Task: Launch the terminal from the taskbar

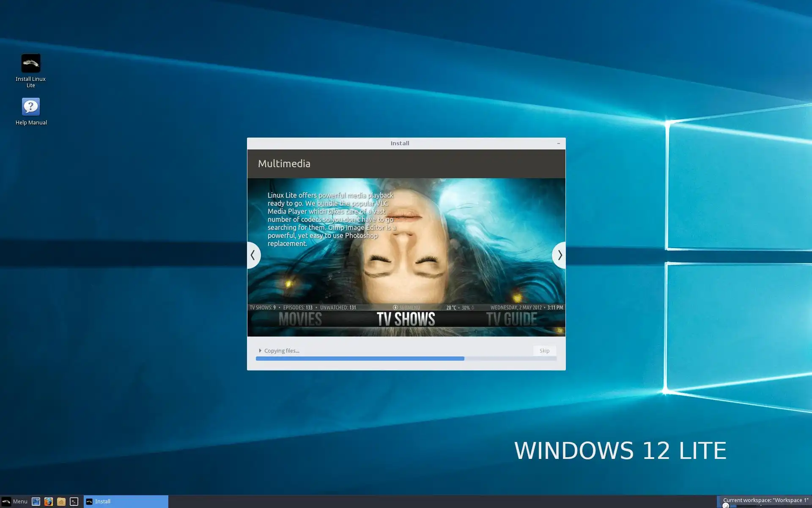Action: pos(74,502)
